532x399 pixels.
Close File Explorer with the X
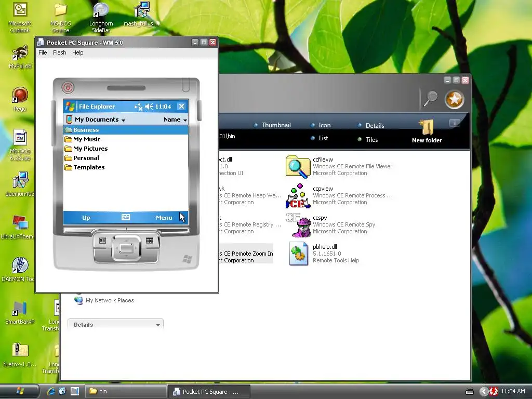(x=181, y=107)
